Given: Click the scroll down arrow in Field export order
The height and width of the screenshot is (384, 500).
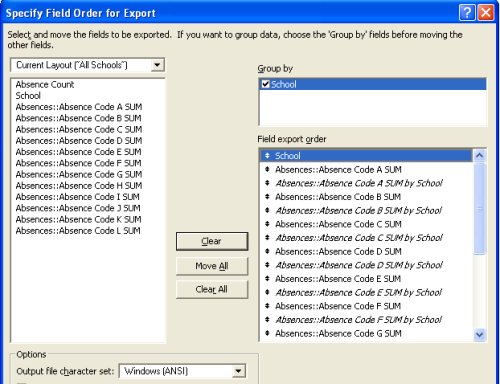Looking at the screenshot, I should [x=479, y=334].
